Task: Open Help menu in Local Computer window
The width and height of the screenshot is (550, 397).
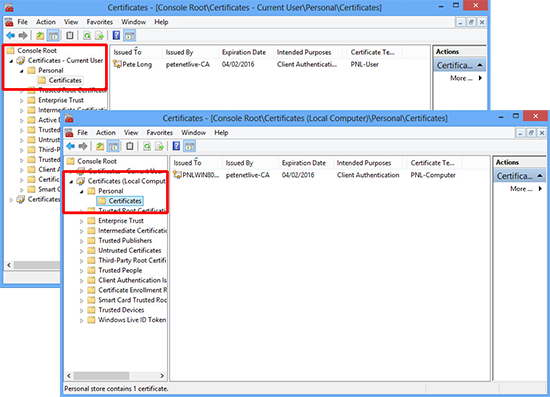Action: [x=221, y=133]
